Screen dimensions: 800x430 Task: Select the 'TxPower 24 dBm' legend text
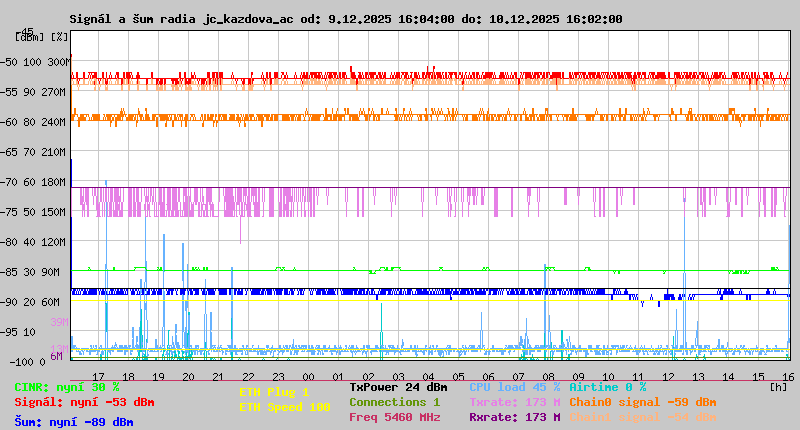pos(398,387)
